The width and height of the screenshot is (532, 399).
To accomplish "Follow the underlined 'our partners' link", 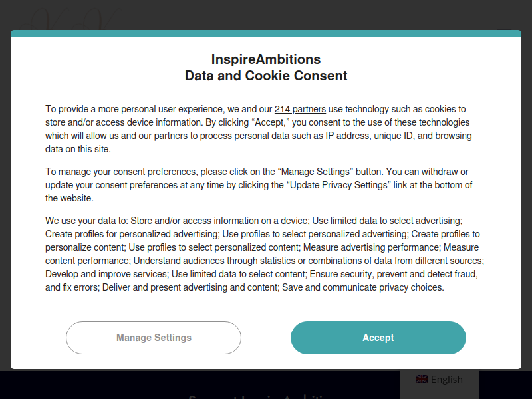I will click(x=163, y=136).
